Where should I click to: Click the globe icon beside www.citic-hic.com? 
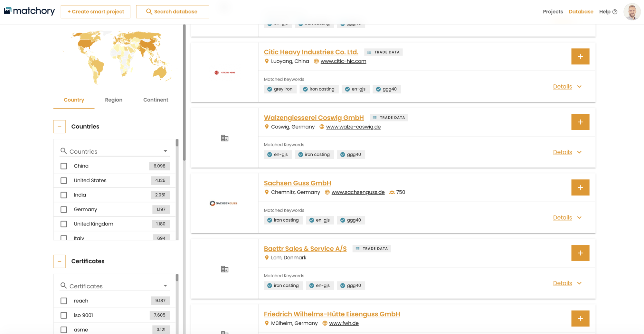316,61
